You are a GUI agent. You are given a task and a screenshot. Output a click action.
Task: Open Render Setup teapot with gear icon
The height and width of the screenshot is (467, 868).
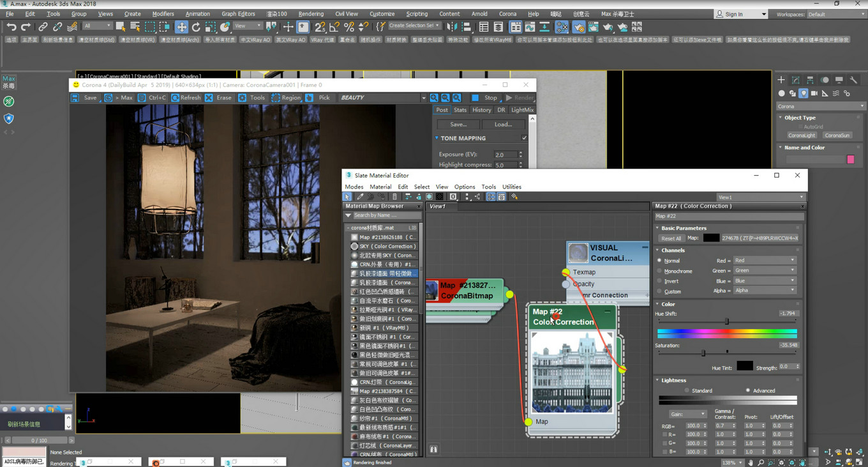tap(579, 27)
